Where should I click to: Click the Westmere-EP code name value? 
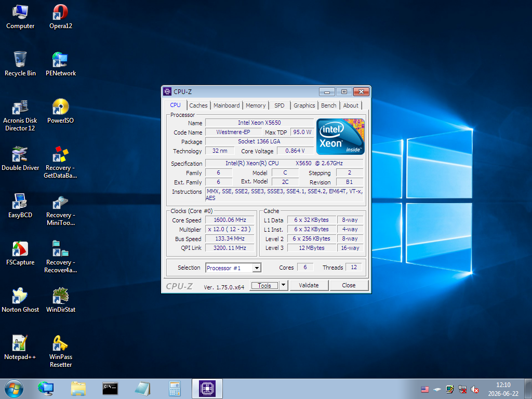(233, 132)
